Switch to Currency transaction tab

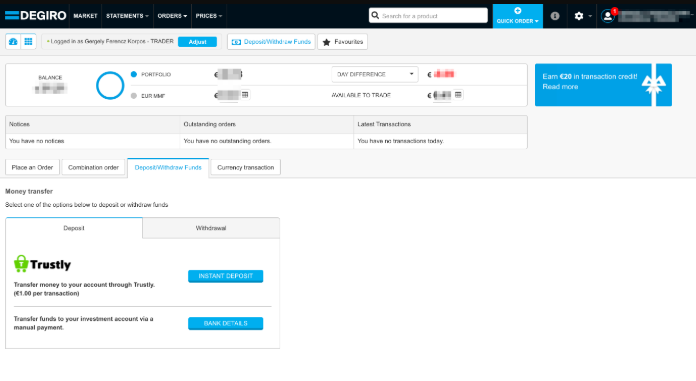pos(245,167)
